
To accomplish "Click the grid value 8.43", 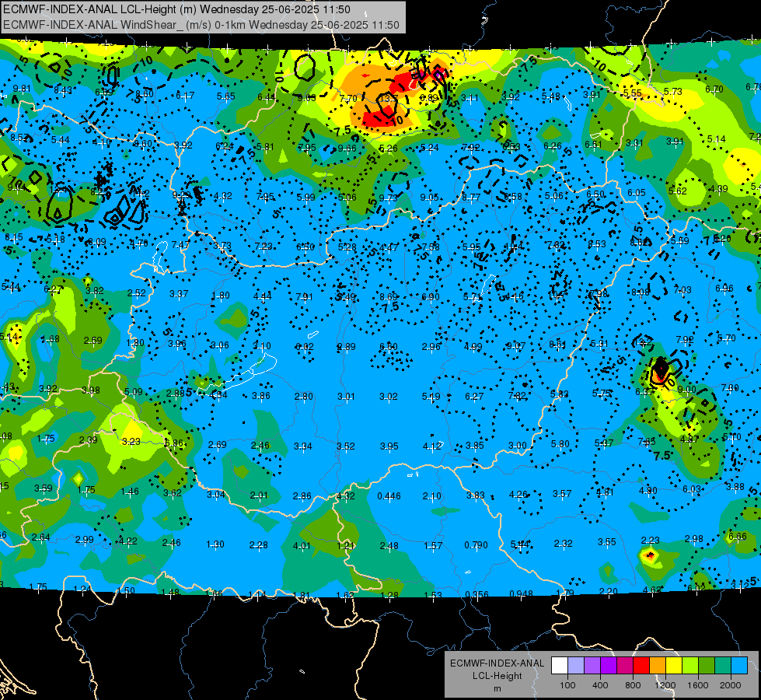I will 63,90.
